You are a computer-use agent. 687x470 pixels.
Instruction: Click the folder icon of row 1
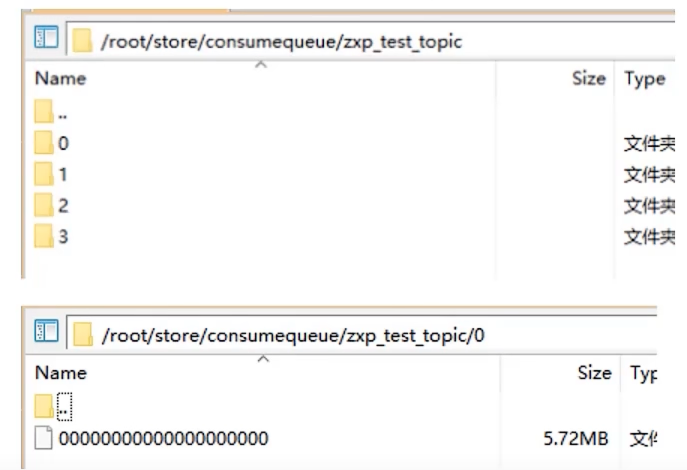point(44,173)
